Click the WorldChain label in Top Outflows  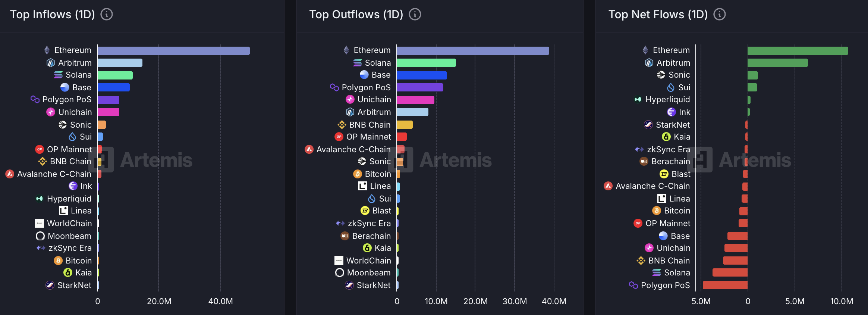(369, 261)
